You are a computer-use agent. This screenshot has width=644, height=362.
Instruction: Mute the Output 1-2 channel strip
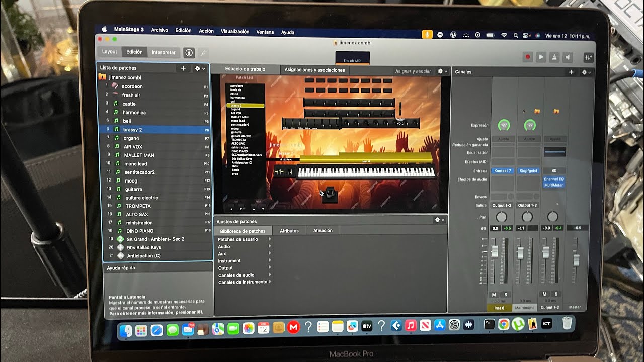coord(544,294)
